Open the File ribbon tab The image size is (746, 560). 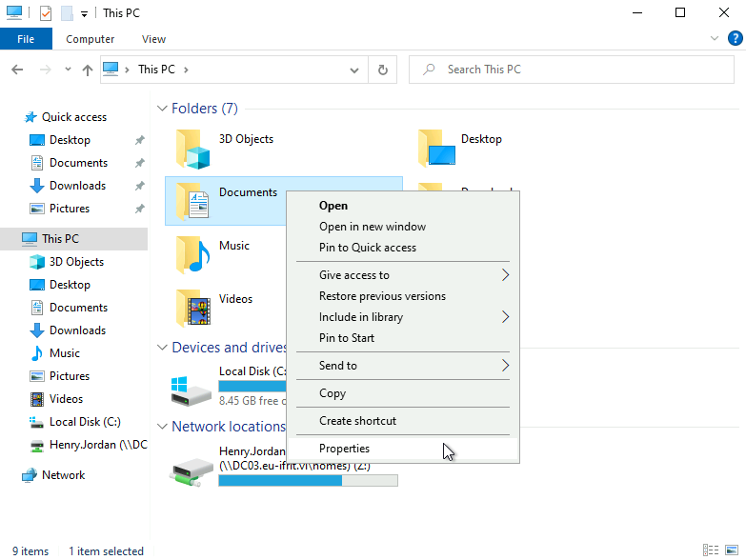pyautogui.click(x=26, y=39)
